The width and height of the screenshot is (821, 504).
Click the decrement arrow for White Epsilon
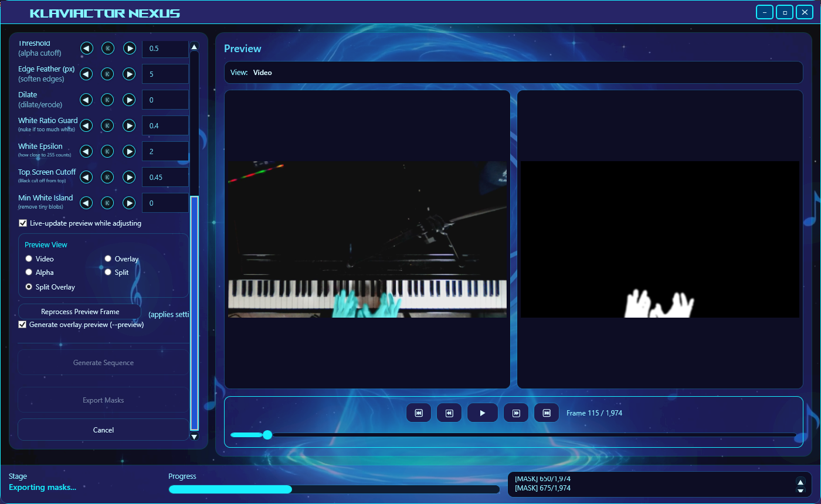coord(86,151)
